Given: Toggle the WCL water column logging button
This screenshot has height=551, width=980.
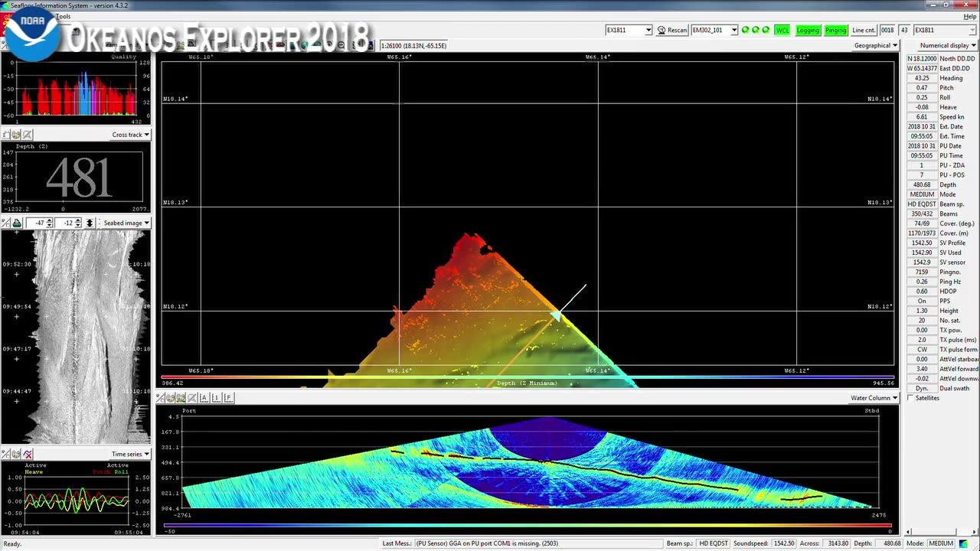Looking at the screenshot, I should (782, 30).
